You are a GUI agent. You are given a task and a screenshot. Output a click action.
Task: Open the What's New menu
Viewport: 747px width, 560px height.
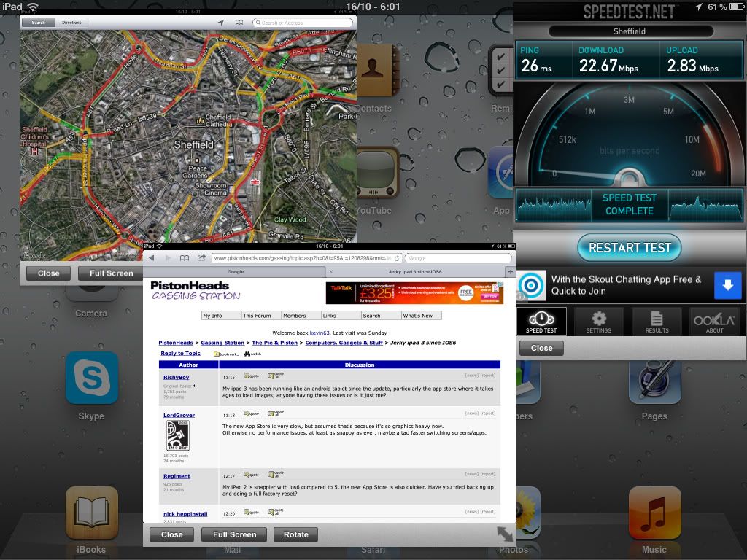click(x=422, y=316)
